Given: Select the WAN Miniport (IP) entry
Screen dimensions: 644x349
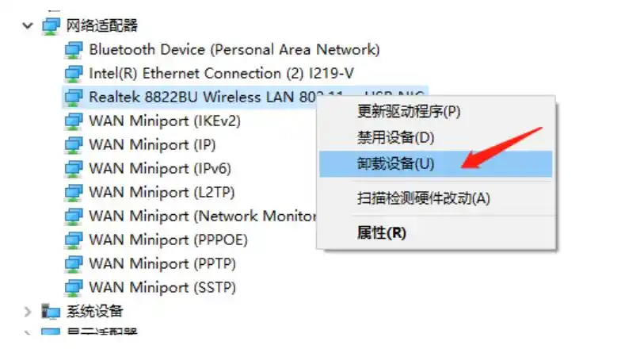Looking at the screenshot, I should pyautogui.click(x=152, y=145).
